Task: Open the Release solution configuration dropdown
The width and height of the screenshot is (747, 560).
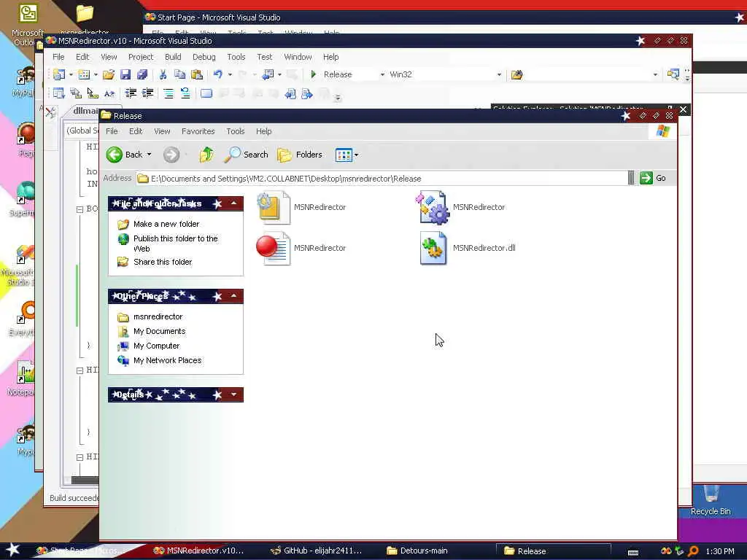Action: coord(382,75)
